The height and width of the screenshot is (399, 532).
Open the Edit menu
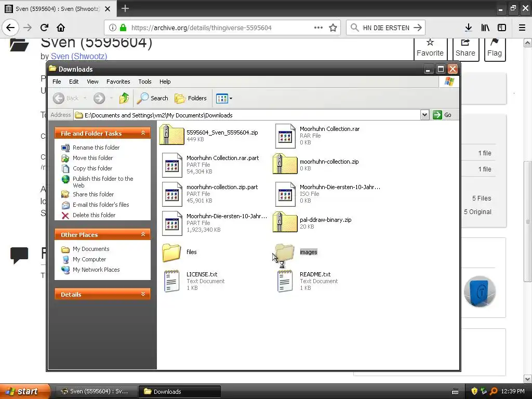click(74, 82)
